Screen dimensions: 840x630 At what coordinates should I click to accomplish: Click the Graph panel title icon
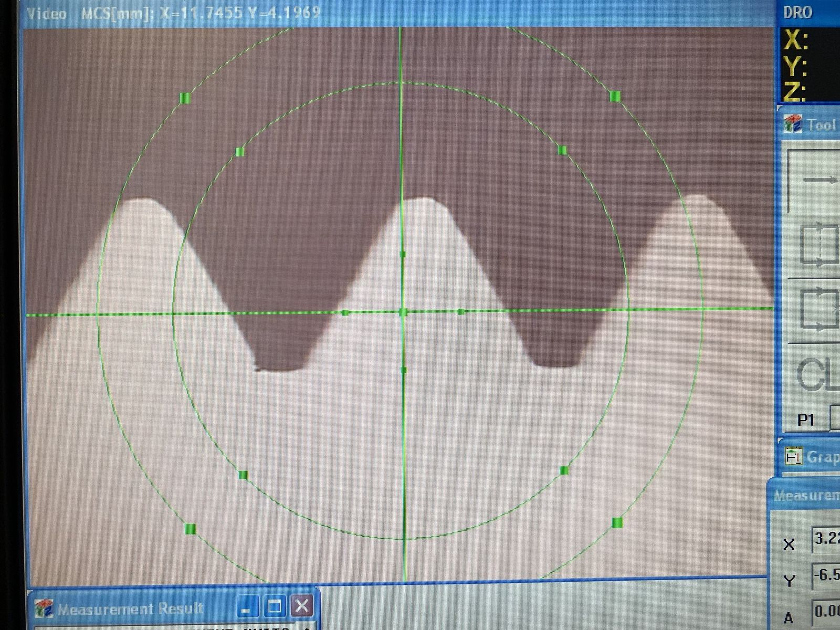pos(793,456)
